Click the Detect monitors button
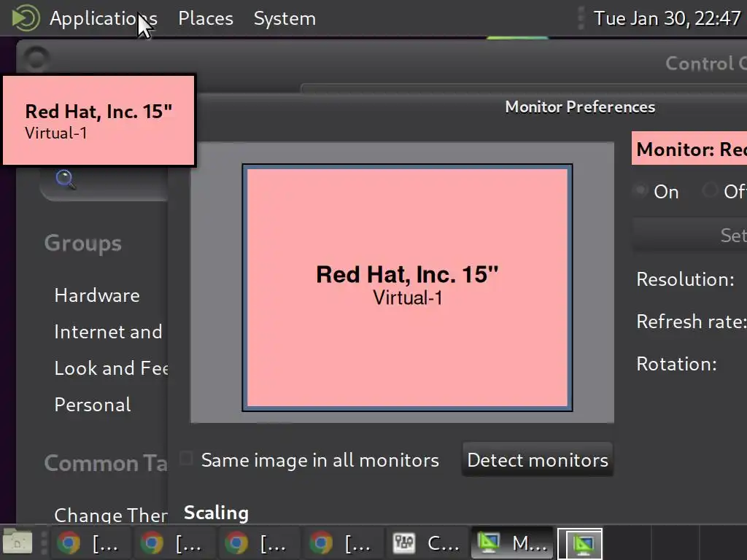This screenshot has width=747, height=560. [538, 460]
